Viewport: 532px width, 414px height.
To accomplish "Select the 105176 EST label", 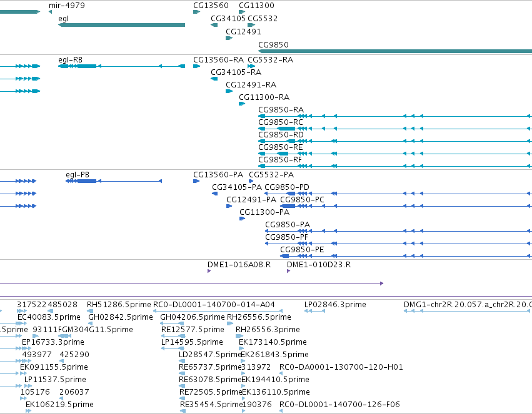I will (35, 393).
